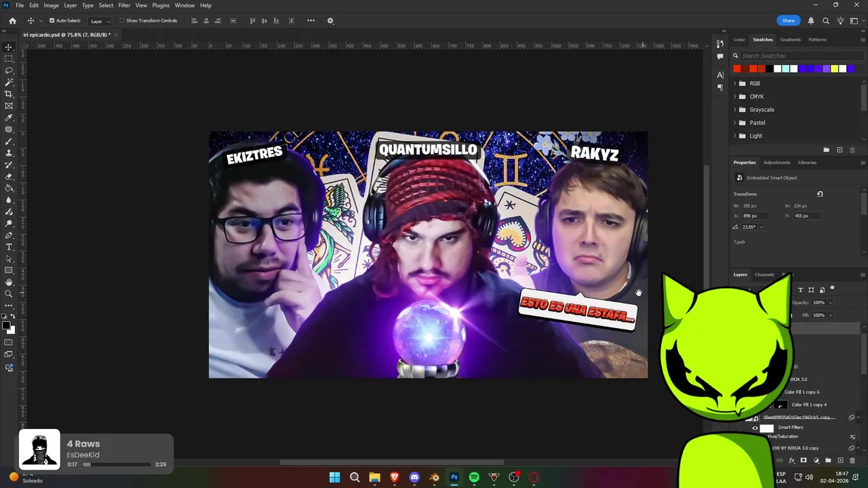Add layer style fx button
The width and height of the screenshot is (868, 488).
point(791,460)
